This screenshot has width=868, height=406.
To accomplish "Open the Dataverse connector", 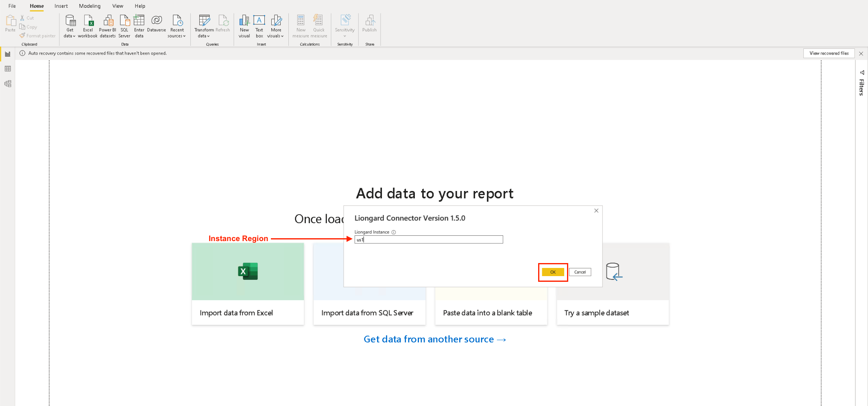I will (157, 24).
